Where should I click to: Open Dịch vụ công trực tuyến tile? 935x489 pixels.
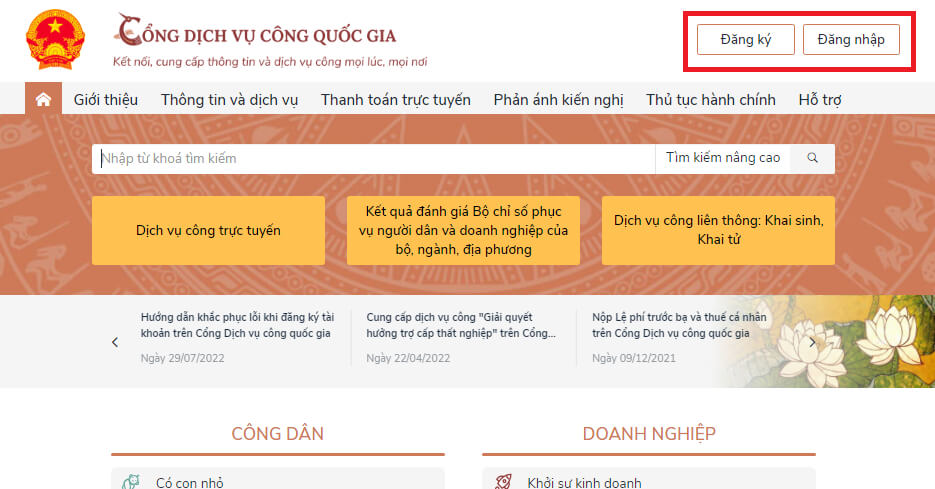208,230
